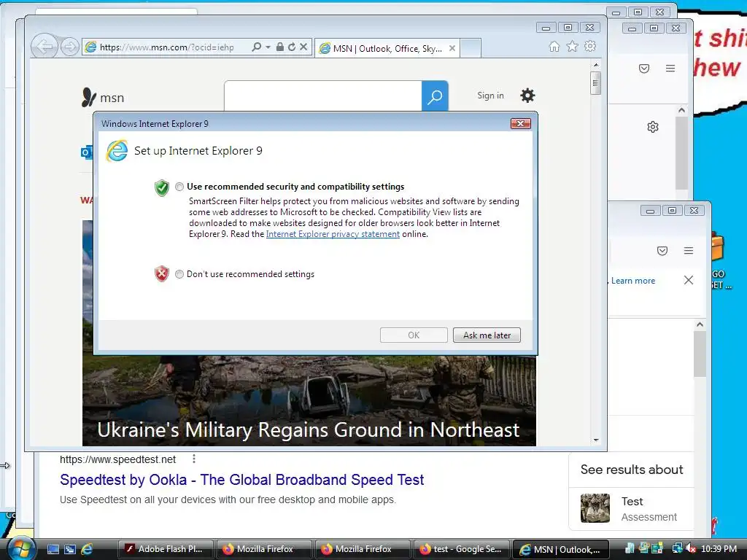Click Show desktop quick launch icon

53,549
